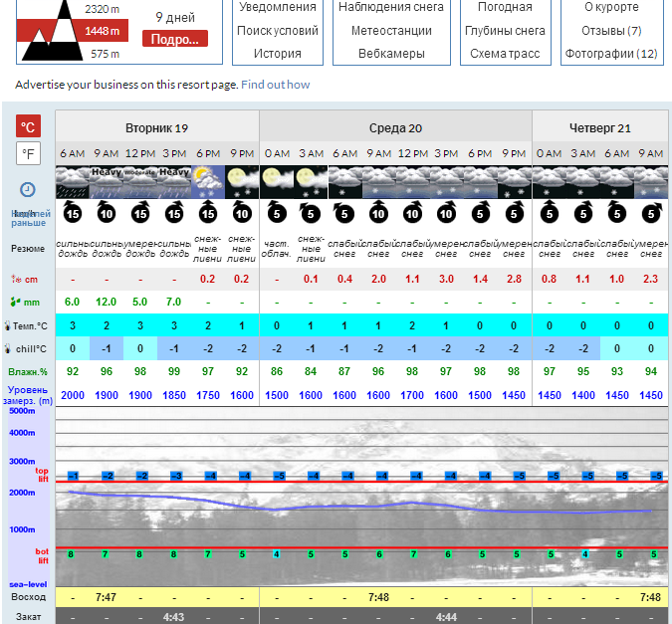Click Tuesday 3 PM Heavy rain icon

click(174, 182)
